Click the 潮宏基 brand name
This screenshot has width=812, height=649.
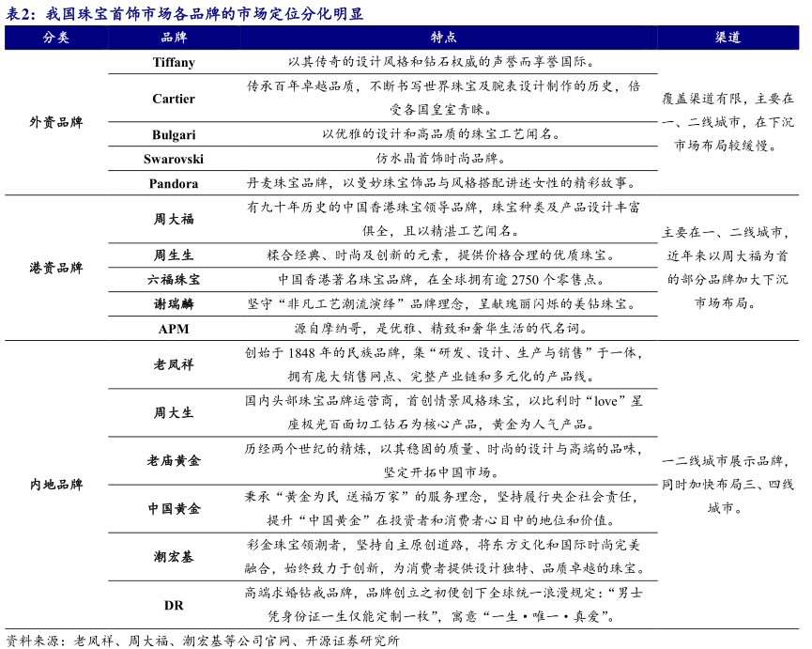(174, 557)
